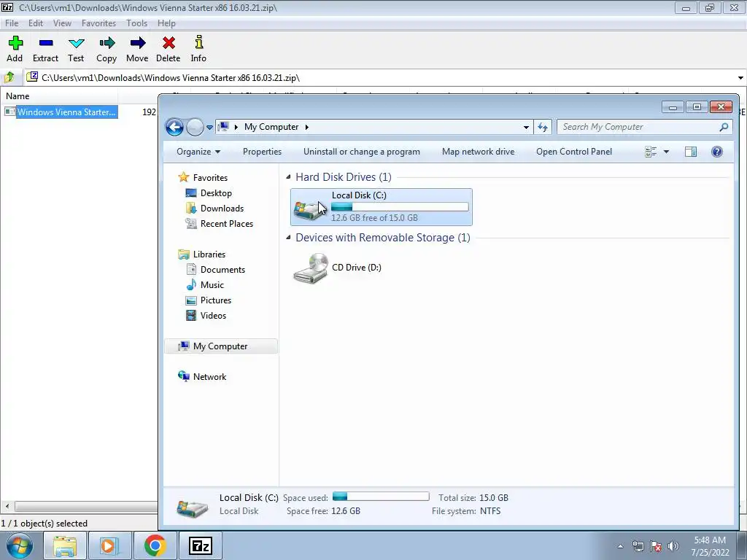Click the Explorer help icon

coord(716,152)
